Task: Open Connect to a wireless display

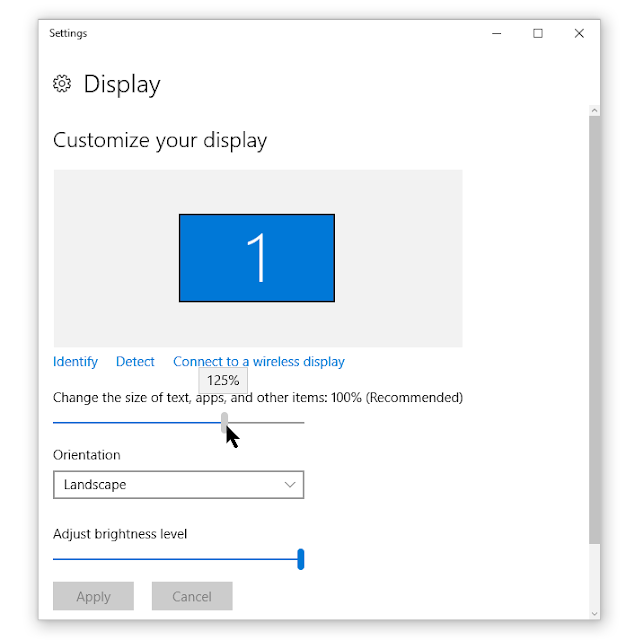Action: (259, 362)
